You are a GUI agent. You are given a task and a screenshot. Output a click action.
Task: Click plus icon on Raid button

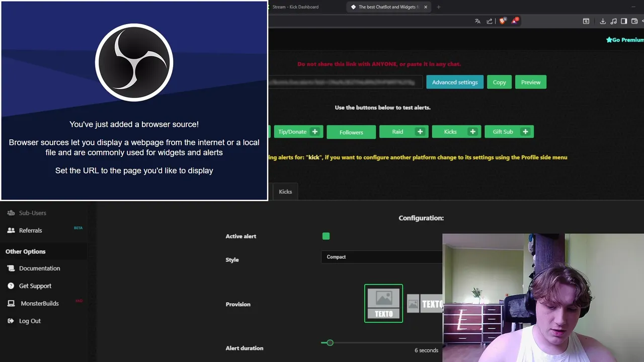pos(420,132)
